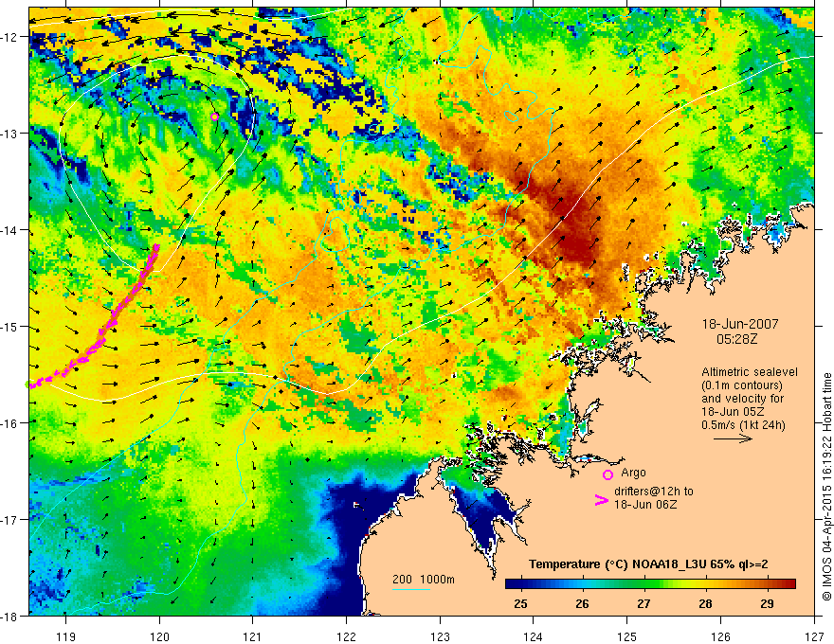
Task: Click the '18-Jun 06Z' drifter legend text
Action: [645, 504]
